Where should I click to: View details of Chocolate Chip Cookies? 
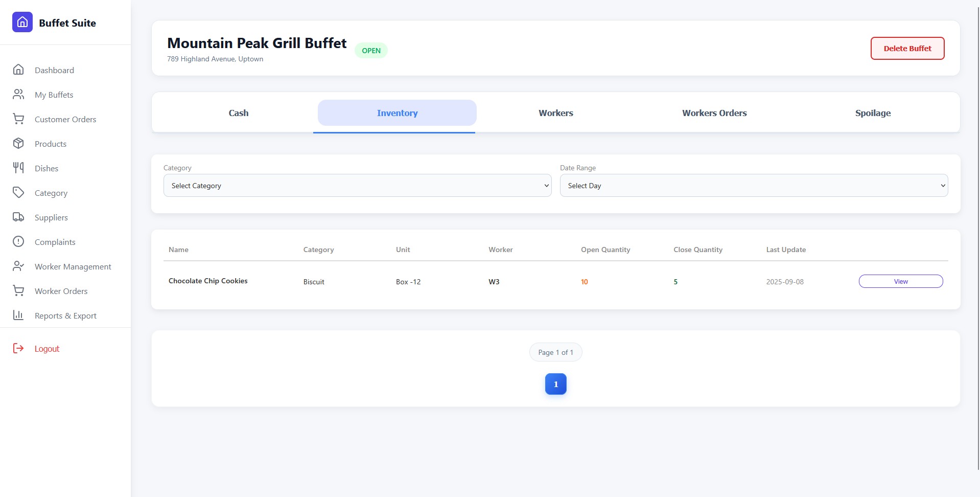(x=900, y=281)
